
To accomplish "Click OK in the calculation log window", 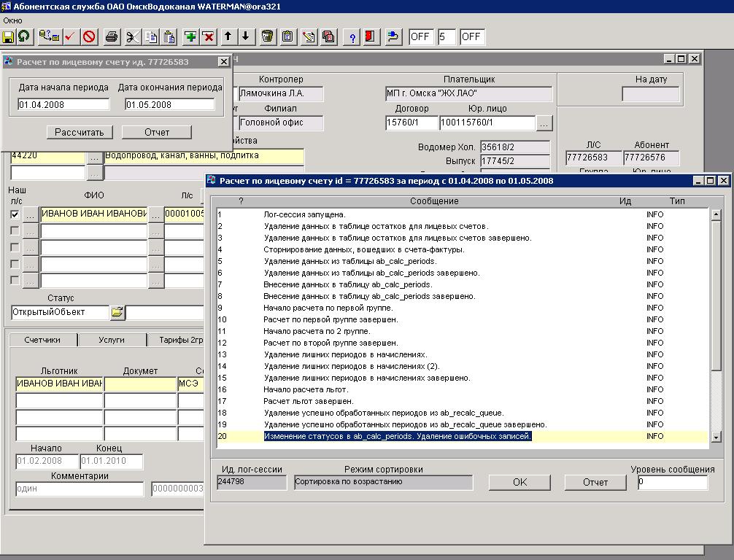I will coord(519,482).
